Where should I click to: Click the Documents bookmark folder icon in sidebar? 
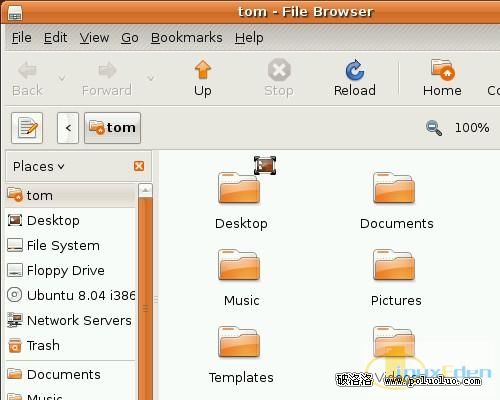click(x=15, y=374)
